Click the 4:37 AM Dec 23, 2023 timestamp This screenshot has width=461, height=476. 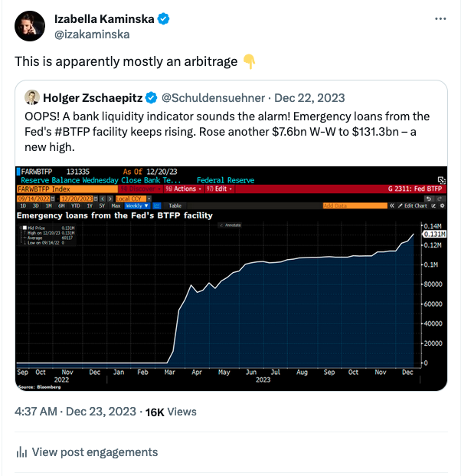(75, 412)
